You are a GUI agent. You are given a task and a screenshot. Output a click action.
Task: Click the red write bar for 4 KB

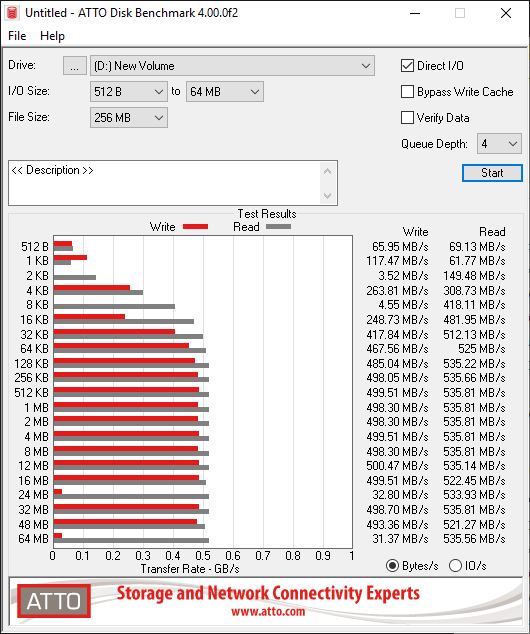coord(92,288)
